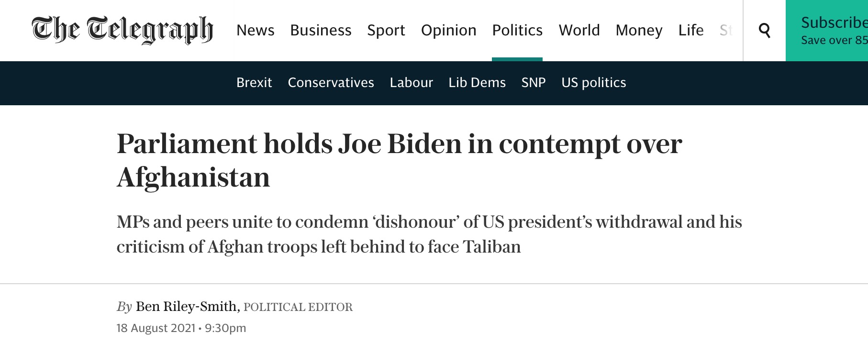Open The Telegraph logo homepage
The width and height of the screenshot is (868, 354).
click(x=122, y=30)
